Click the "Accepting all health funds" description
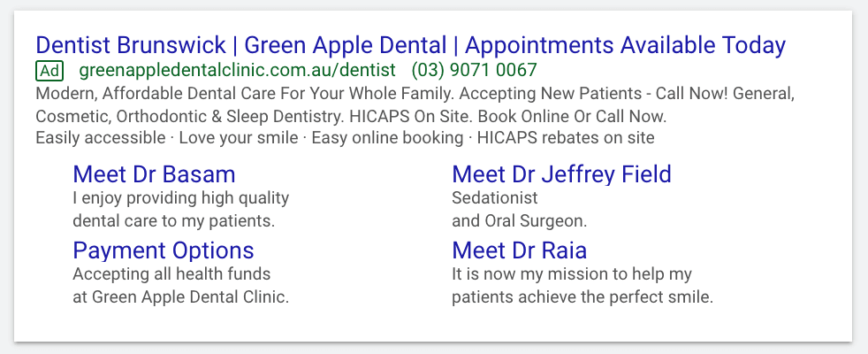This screenshot has width=868, height=354. coord(180,285)
